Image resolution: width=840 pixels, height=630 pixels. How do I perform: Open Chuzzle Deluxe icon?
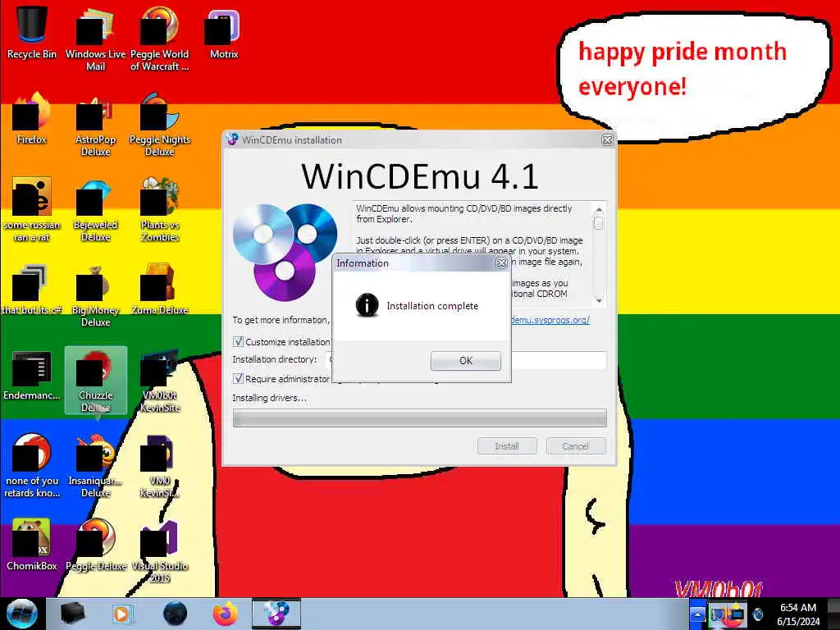pyautogui.click(x=95, y=380)
